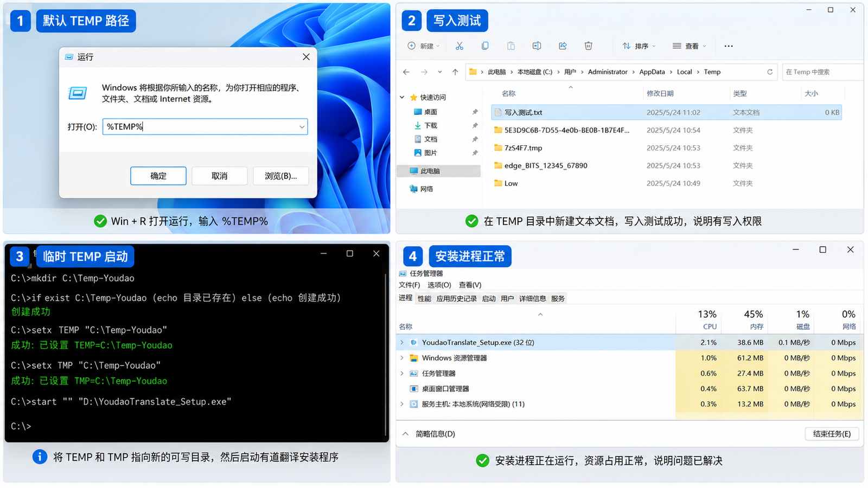Screen dimensions: 868x488
Task: Open Task Manager 文件(F) menu
Action: click(x=410, y=285)
